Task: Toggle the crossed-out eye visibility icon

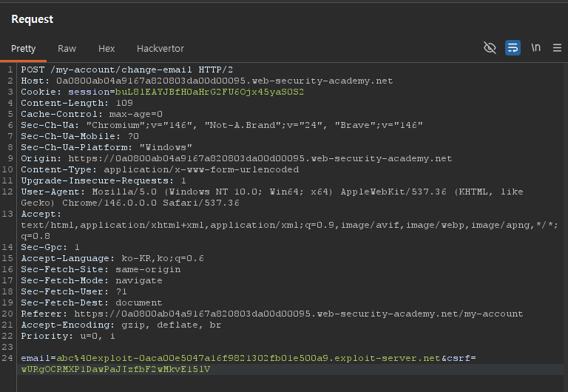Action: pyautogui.click(x=490, y=48)
